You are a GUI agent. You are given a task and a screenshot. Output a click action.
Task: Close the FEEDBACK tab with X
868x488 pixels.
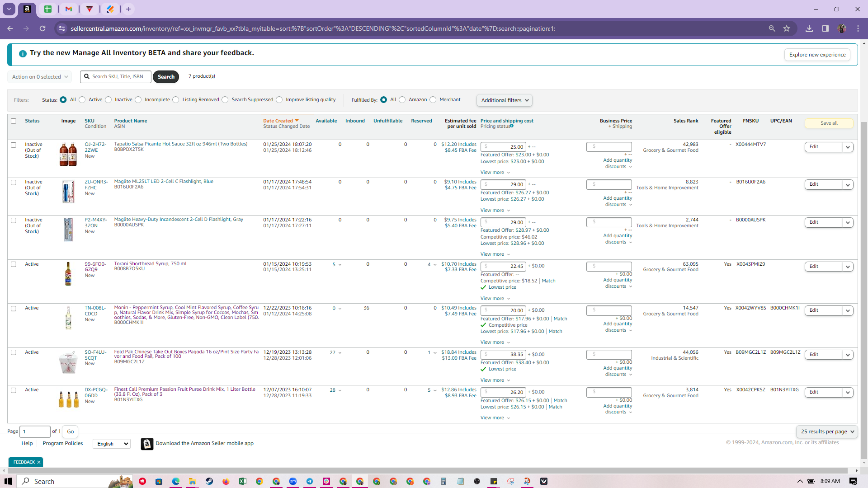(39, 462)
